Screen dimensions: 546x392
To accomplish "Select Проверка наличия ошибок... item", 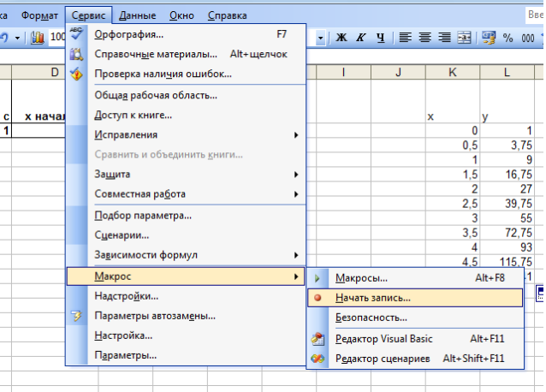I will click(186, 74).
